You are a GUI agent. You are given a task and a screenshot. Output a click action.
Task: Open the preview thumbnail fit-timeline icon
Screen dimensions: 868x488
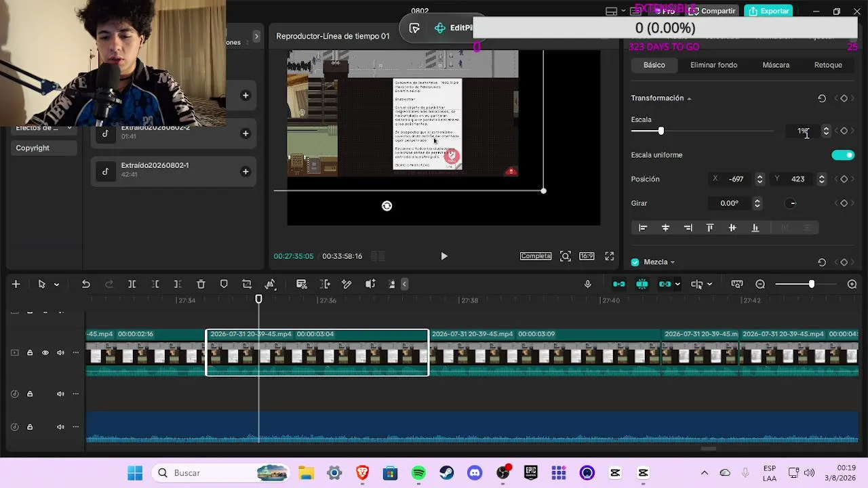(737, 284)
